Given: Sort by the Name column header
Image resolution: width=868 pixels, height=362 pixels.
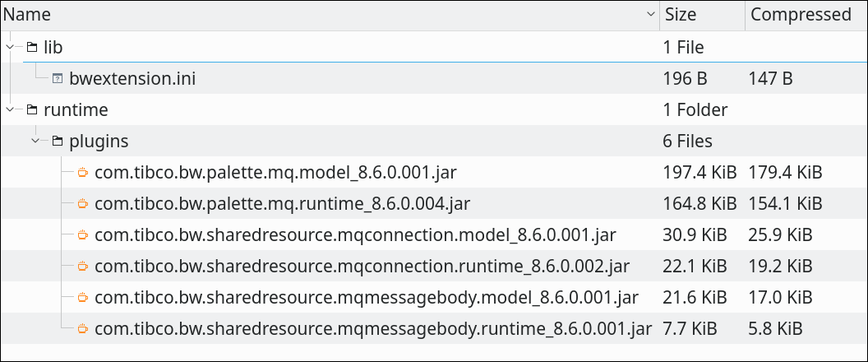Looking at the screenshot, I should pyautogui.click(x=27, y=15).
